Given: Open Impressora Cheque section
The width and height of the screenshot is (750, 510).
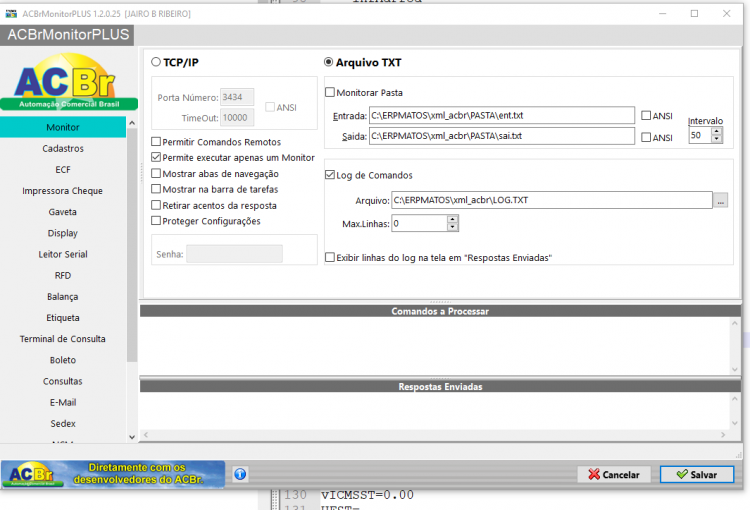Looking at the screenshot, I should coord(63,190).
